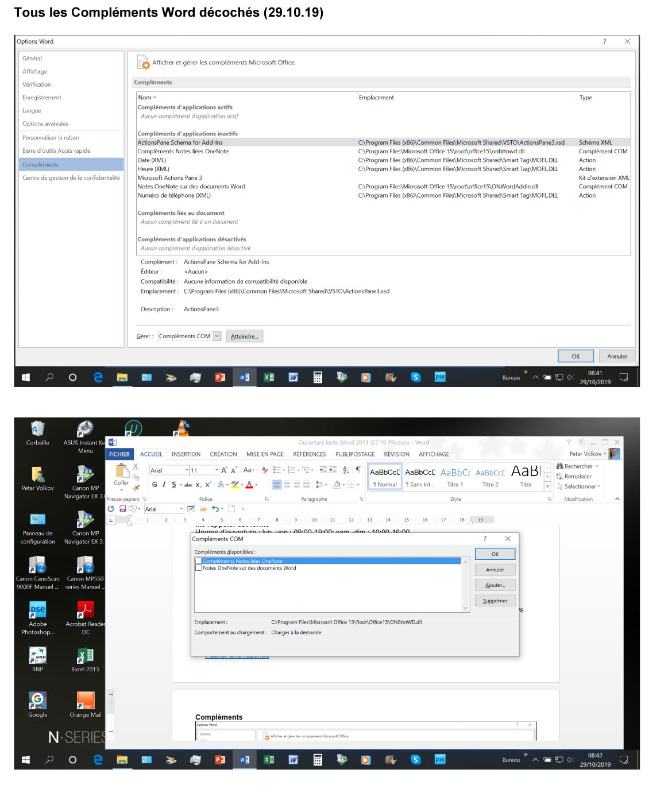Toggle italic with the I icon
Image resolution: width=672 pixels, height=804 pixels.
[164, 485]
